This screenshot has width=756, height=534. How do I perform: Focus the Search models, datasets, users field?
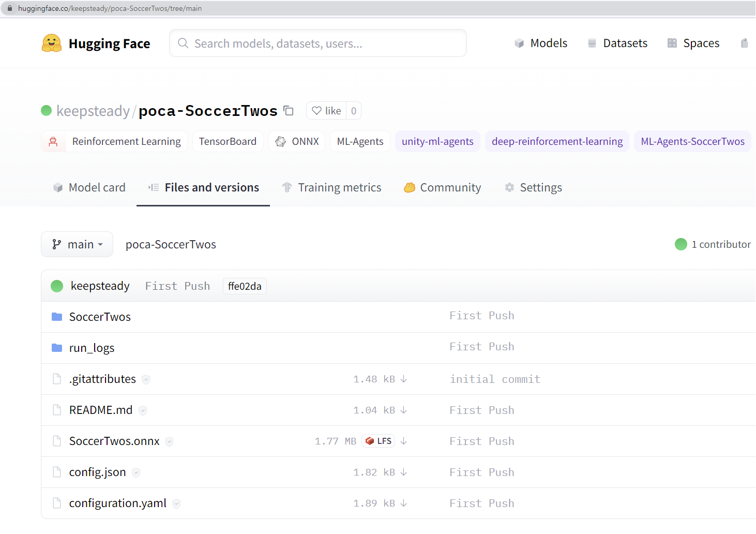click(x=318, y=43)
